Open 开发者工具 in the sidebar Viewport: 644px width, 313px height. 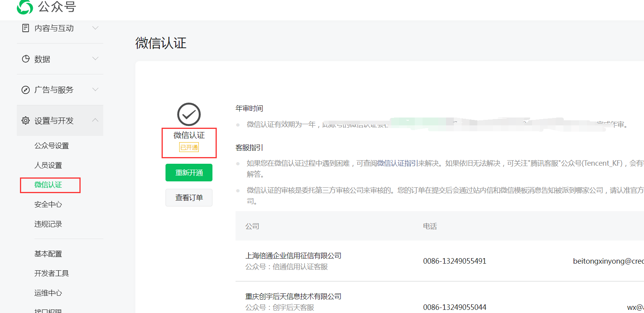click(52, 273)
